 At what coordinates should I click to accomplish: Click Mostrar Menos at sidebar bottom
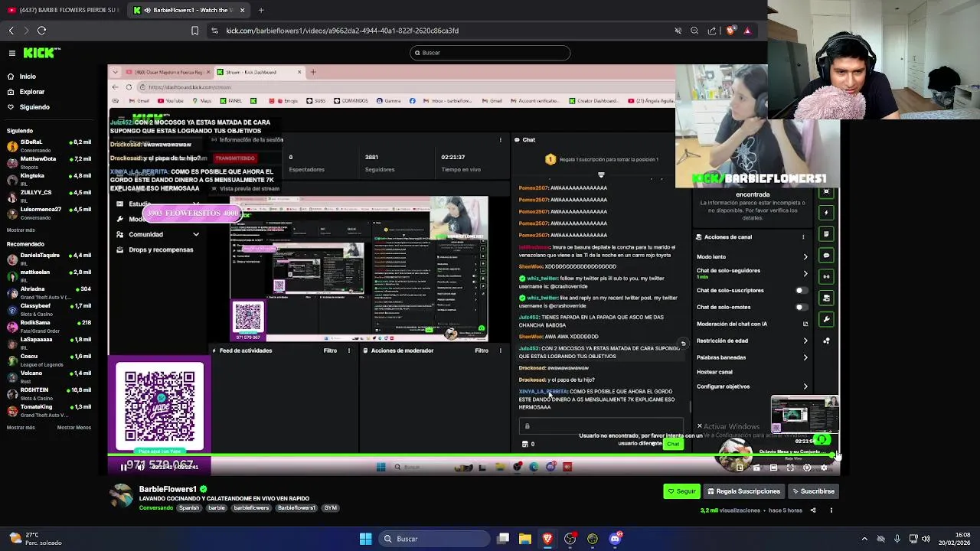[73, 428]
